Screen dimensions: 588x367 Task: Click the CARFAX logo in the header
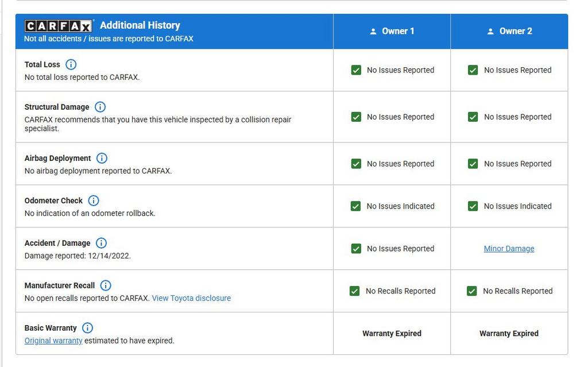(58, 26)
